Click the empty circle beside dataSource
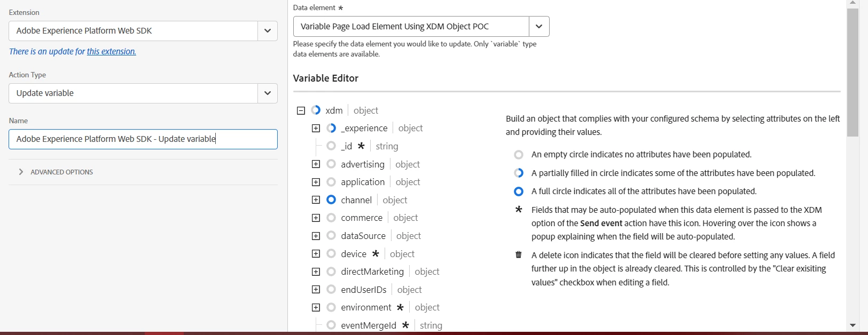868x335 pixels. point(331,236)
